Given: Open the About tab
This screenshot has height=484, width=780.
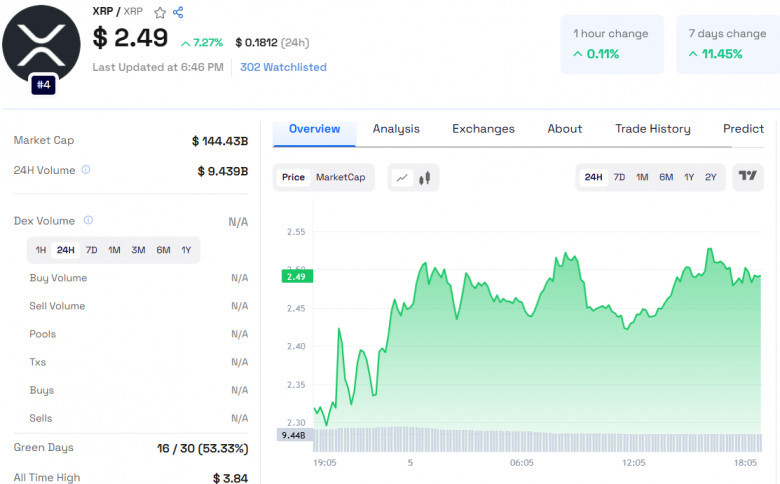Looking at the screenshot, I should (565, 129).
